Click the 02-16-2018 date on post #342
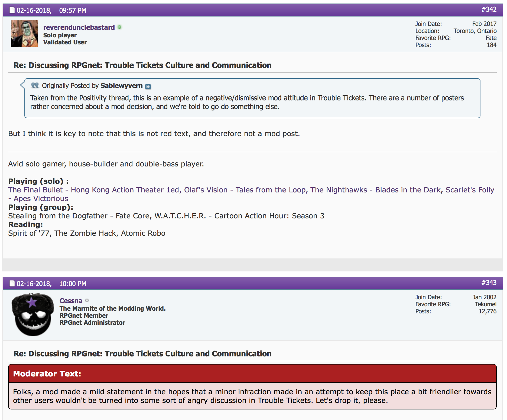 [34, 10]
